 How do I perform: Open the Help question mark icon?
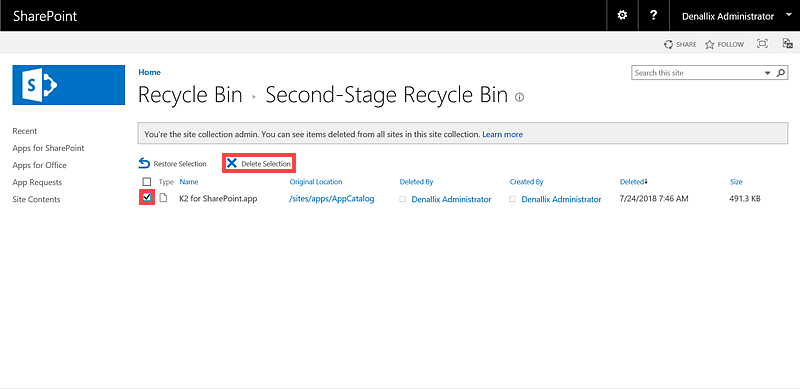pyautogui.click(x=653, y=15)
